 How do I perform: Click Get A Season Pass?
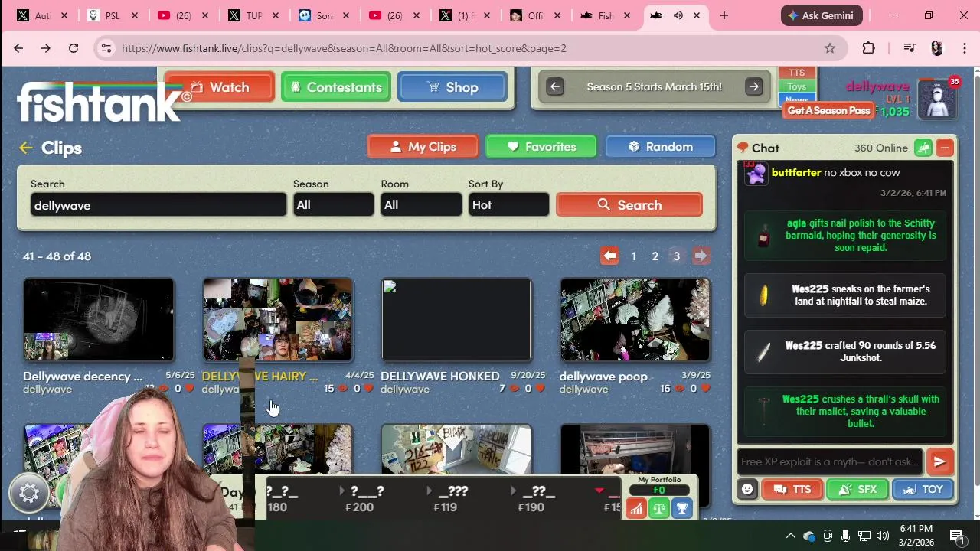point(828,111)
